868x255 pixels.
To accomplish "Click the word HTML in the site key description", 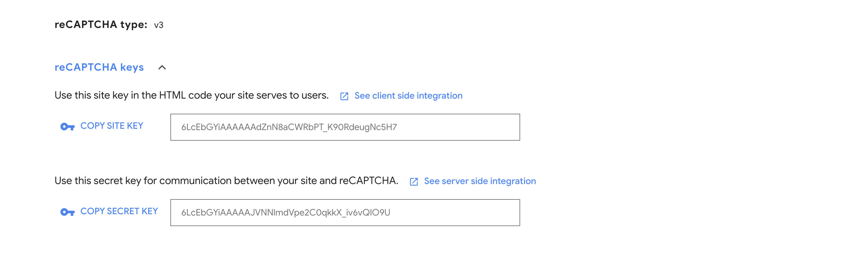I will (172, 95).
